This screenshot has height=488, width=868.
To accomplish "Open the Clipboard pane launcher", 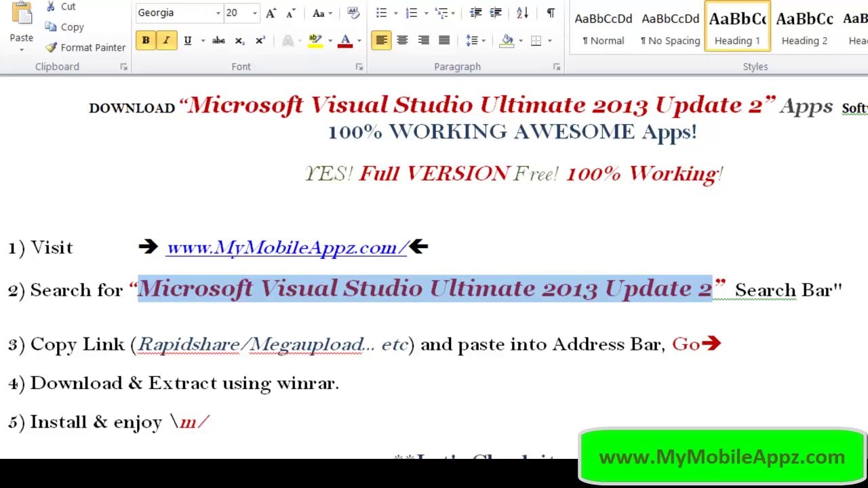I will click(x=123, y=67).
